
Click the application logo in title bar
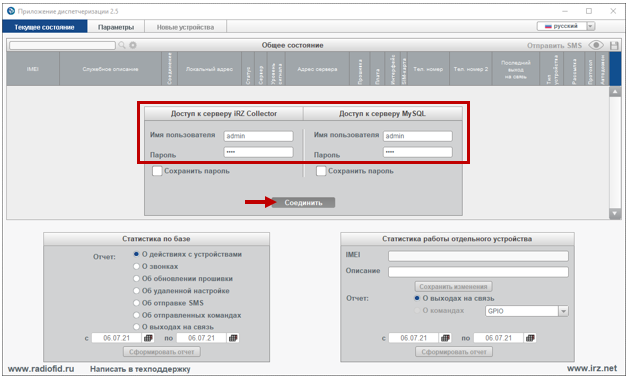[x=11, y=11]
